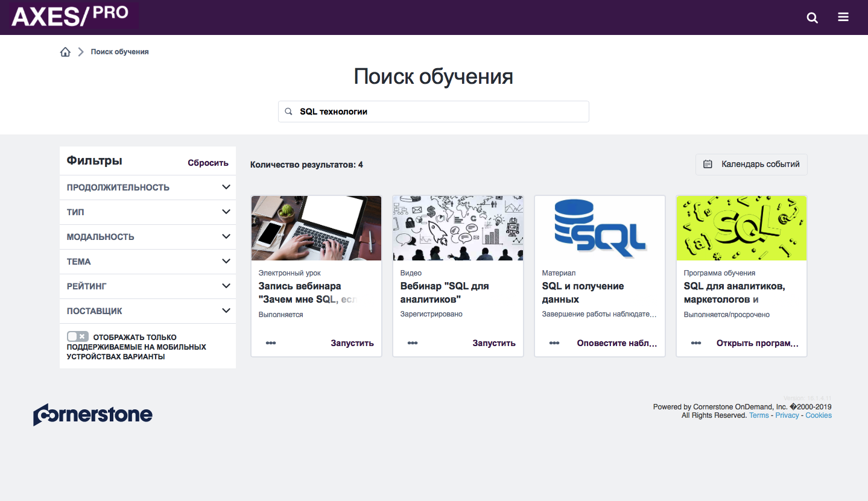868x501 pixels.
Task: Click the AXES/PRO logo
Action: click(70, 16)
